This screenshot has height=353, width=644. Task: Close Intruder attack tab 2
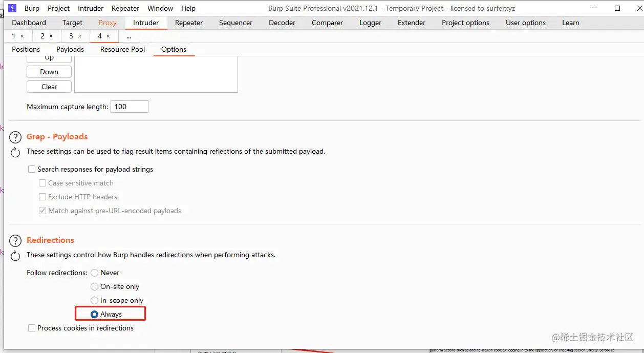[x=51, y=36]
